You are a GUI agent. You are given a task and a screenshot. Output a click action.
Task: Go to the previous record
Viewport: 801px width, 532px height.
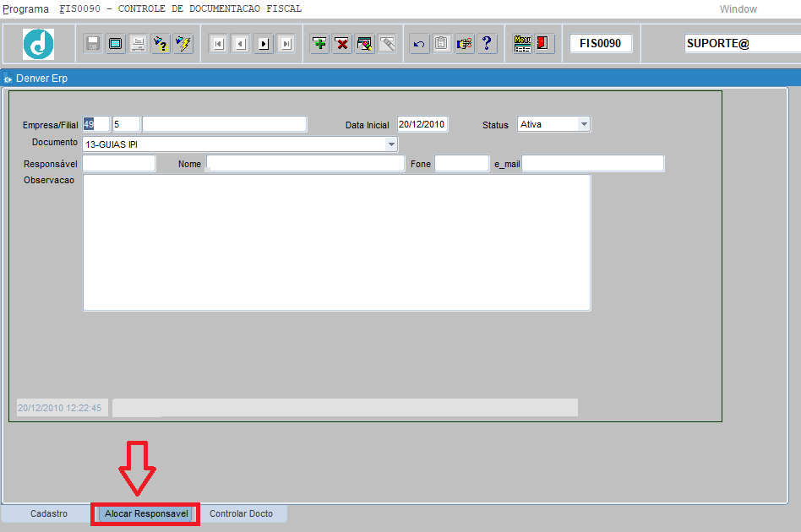click(x=241, y=44)
